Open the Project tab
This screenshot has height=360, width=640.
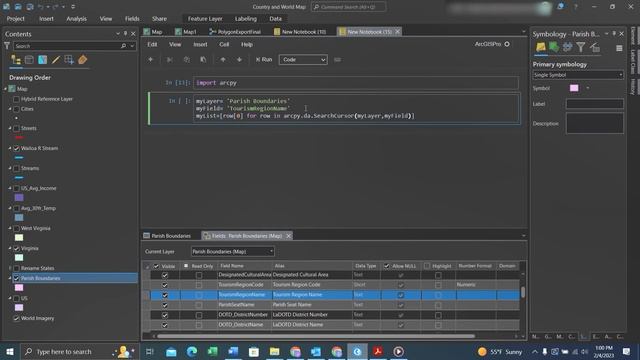[x=16, y=19]
